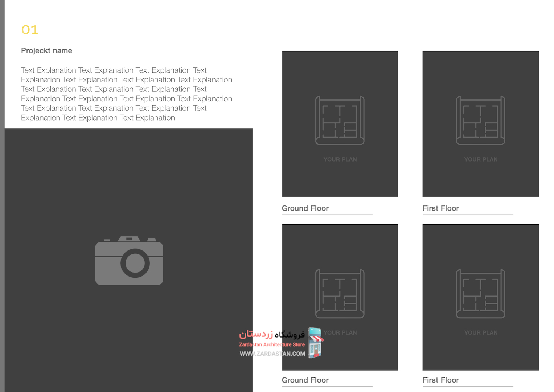This screenshot has width=554, height=392.
Task: Click the lower First Floor caption
Action: pos(440,380)
